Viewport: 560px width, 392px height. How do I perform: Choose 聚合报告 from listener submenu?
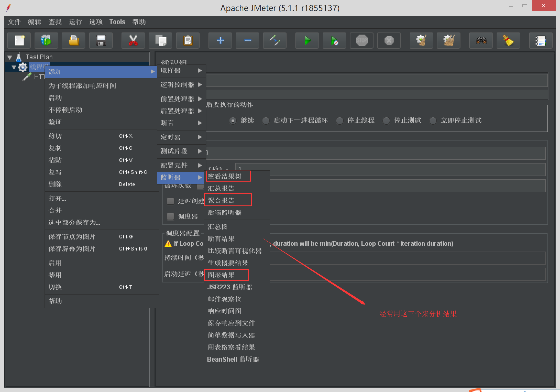[221, 200]
